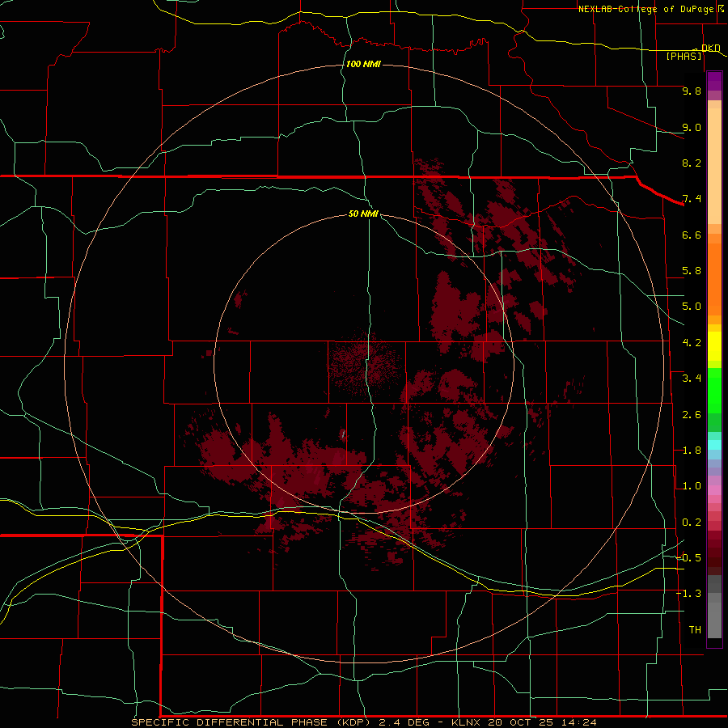Click the 100 NMI range ring label
728x728 pixels.
(363, 64)
